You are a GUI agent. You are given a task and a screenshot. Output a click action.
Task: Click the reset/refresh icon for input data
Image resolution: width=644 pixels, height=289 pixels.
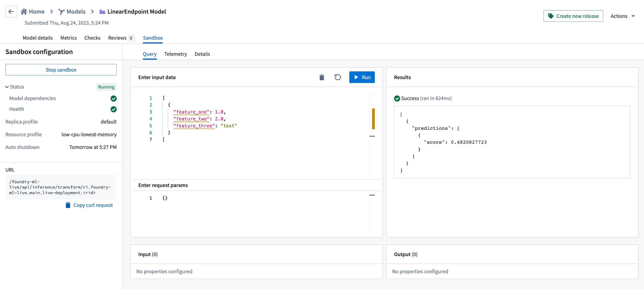click(x=337, y=77)
